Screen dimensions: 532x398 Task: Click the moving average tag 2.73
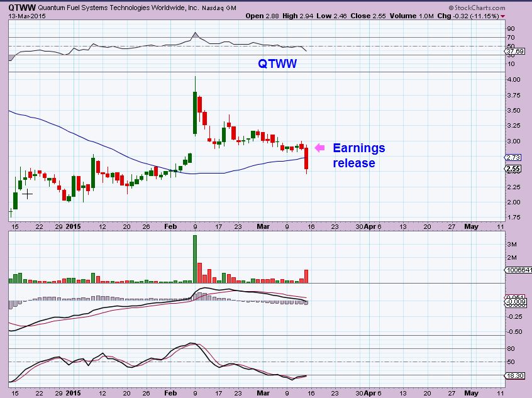(513, 157)
